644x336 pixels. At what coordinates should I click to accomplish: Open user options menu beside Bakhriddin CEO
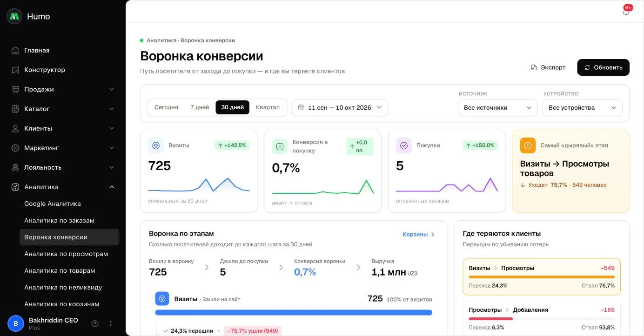(111, 323)
